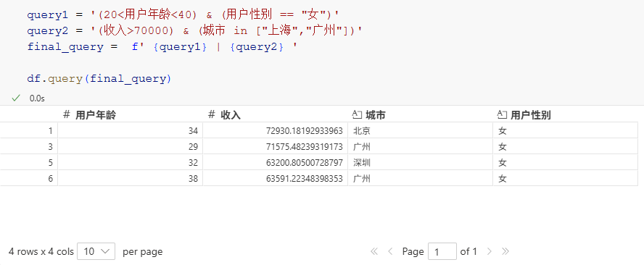Select cell with income 72930.18192933963
This screenshot has height=265, width=644.
pos(275,131)
